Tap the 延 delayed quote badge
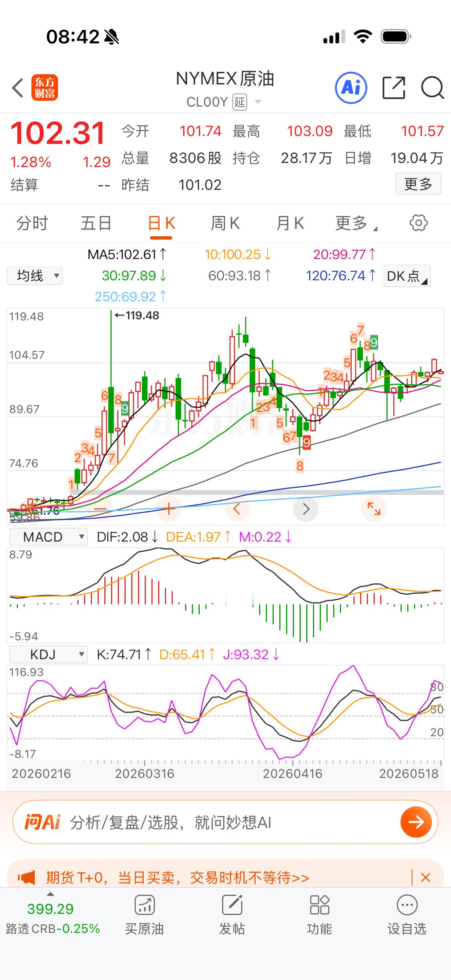451x980 pixels. [240, 102]
